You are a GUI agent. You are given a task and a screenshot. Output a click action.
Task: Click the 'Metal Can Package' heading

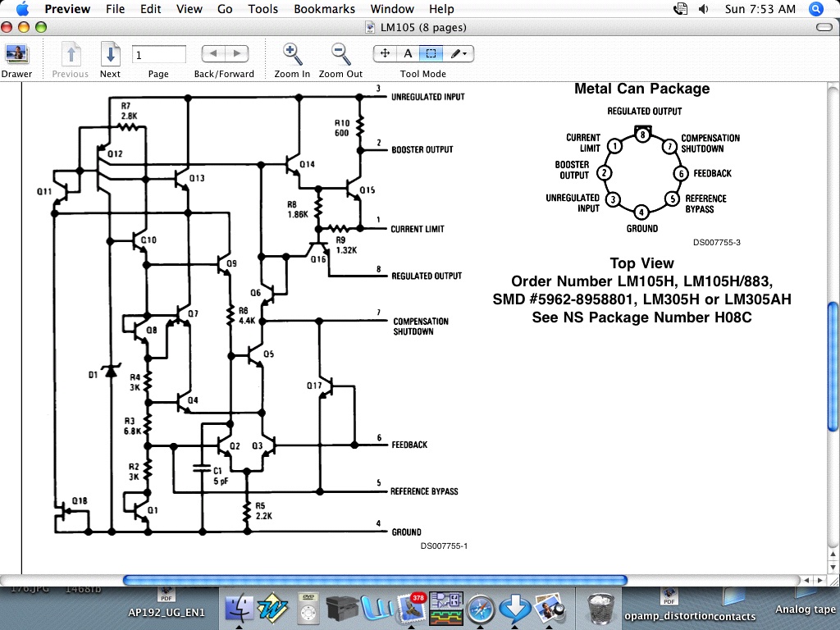click(641, 89)
